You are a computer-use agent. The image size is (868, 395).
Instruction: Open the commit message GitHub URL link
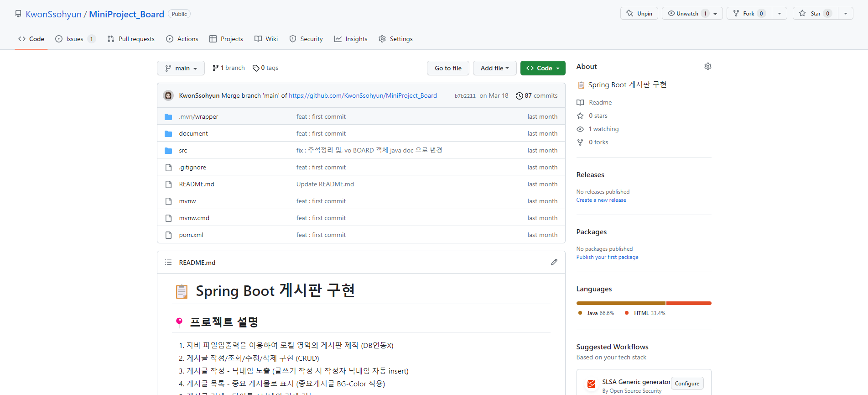363,95
